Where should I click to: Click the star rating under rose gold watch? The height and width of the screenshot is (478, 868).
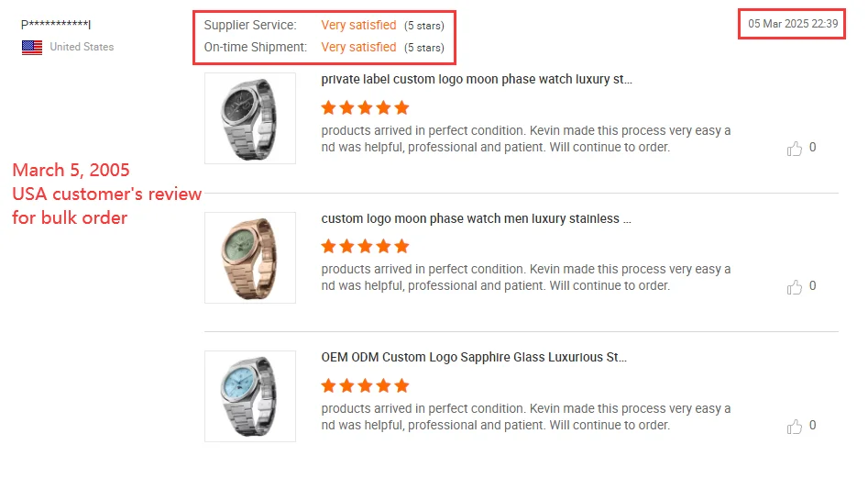click(x=365, y=247)
